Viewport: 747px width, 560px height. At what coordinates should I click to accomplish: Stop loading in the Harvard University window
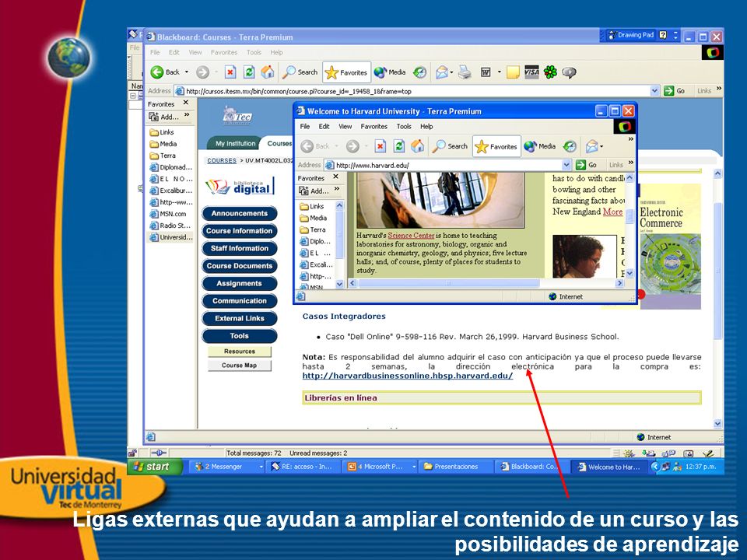pyautogui.click(x=381, y=146)
